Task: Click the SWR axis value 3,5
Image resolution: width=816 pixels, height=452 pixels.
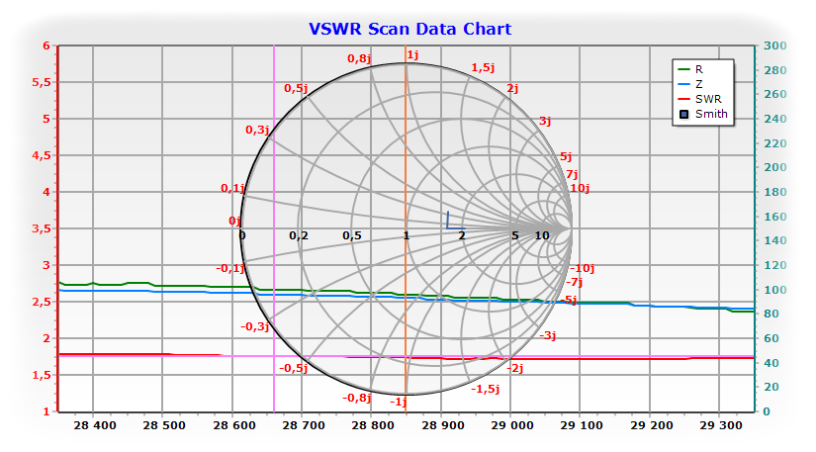Action: pos(41,229)
